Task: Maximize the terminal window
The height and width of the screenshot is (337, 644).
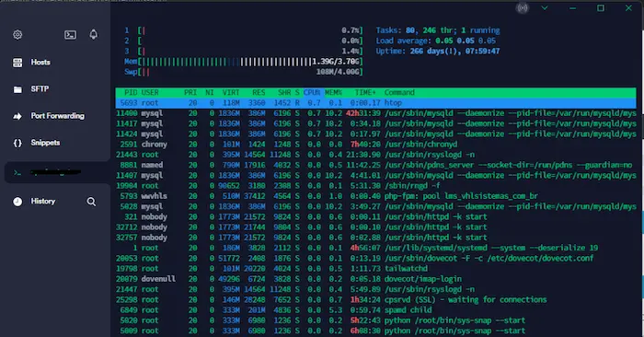Action: (601, 8)
